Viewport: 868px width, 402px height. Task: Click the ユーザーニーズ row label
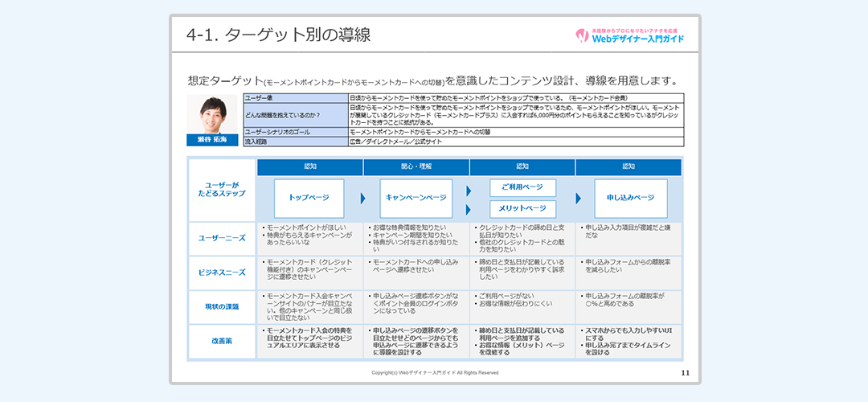coord(222,239)
